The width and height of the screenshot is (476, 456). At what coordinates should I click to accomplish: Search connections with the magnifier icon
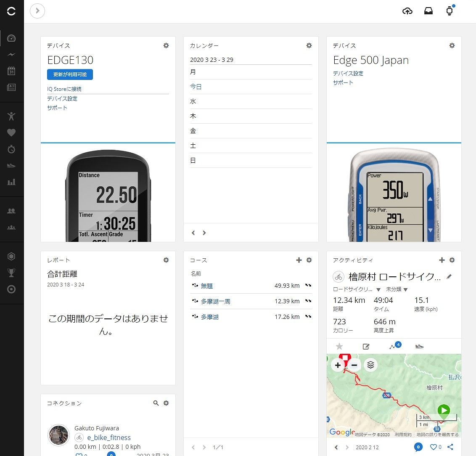[156, 403]
